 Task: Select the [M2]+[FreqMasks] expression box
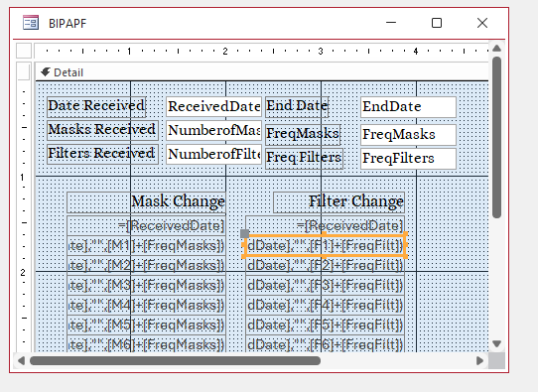(147, 265)
